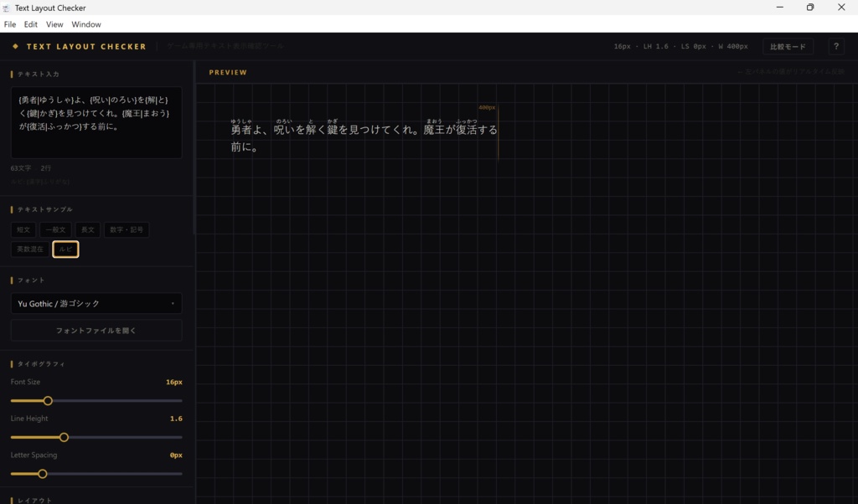This screenshot has width=858, height=504.
Task: Load the 短文 sample text
Action: tap(23, 229)
